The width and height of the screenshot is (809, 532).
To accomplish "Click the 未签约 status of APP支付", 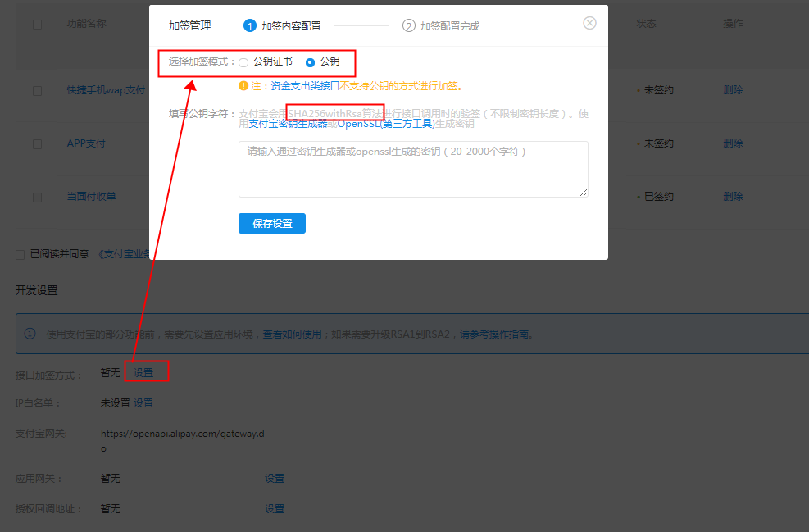I will click(x=658, y=143).
